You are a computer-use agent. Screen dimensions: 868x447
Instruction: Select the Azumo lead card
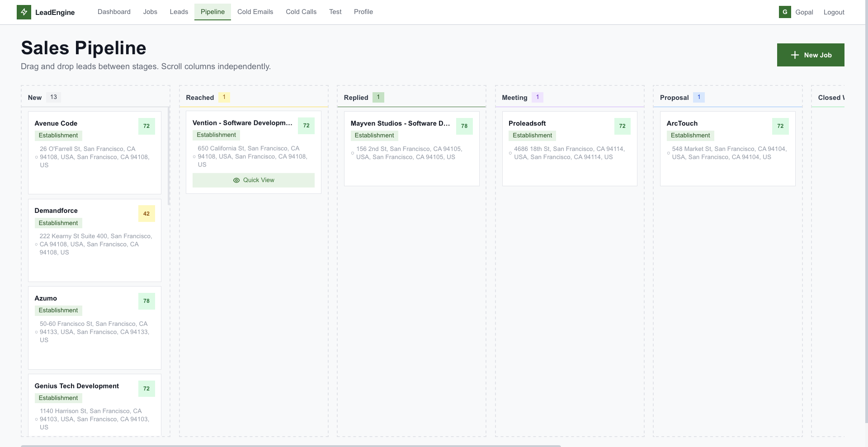(x=94, y=328)
